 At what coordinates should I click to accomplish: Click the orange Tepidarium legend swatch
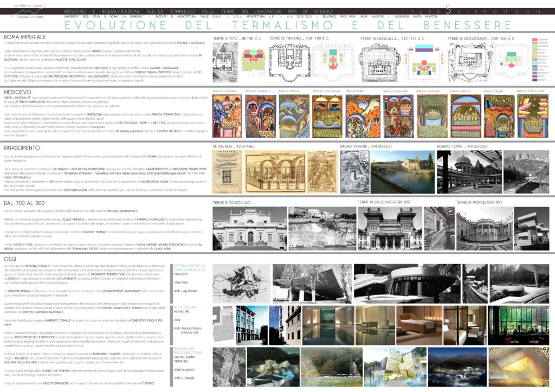534,43
